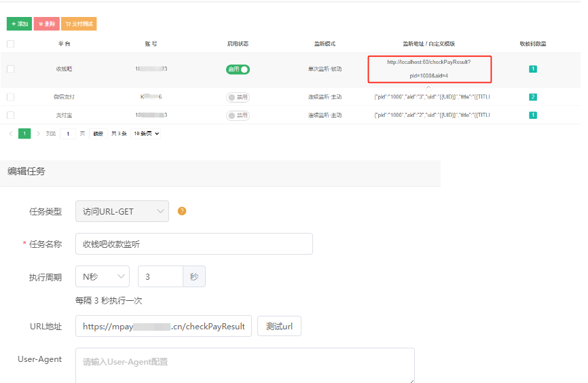Collapse the expanded URL cell with the caret
This screenshot has width=588, height=383.
click(x=428, y=87)
